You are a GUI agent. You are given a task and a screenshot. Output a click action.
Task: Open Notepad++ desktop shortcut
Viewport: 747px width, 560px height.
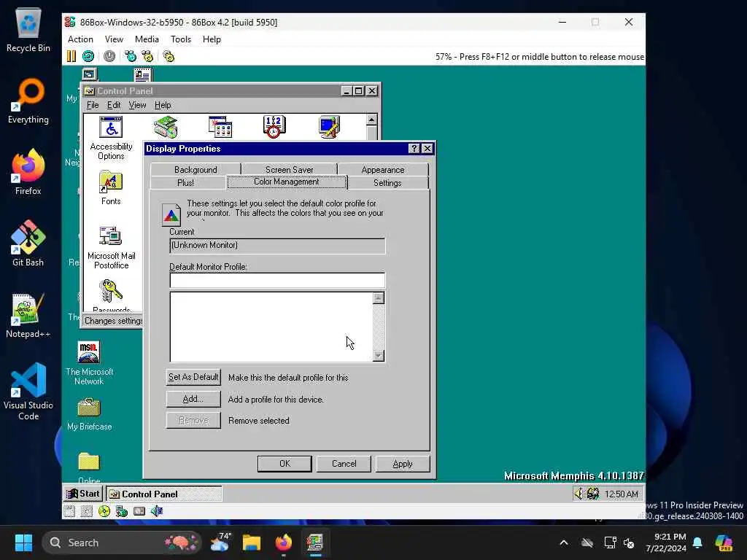[28, 315]
